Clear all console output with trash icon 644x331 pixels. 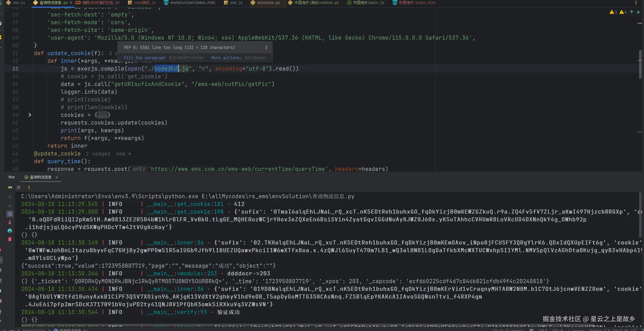tap(10, 239)
